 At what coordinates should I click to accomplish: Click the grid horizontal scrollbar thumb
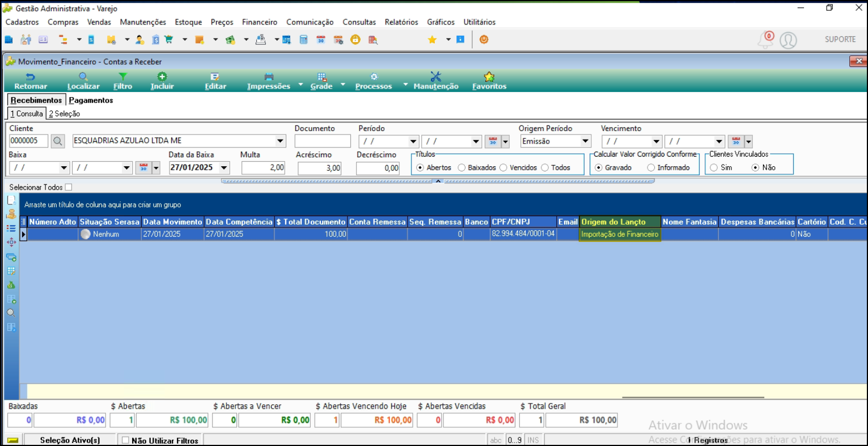[x=693, y=397]
